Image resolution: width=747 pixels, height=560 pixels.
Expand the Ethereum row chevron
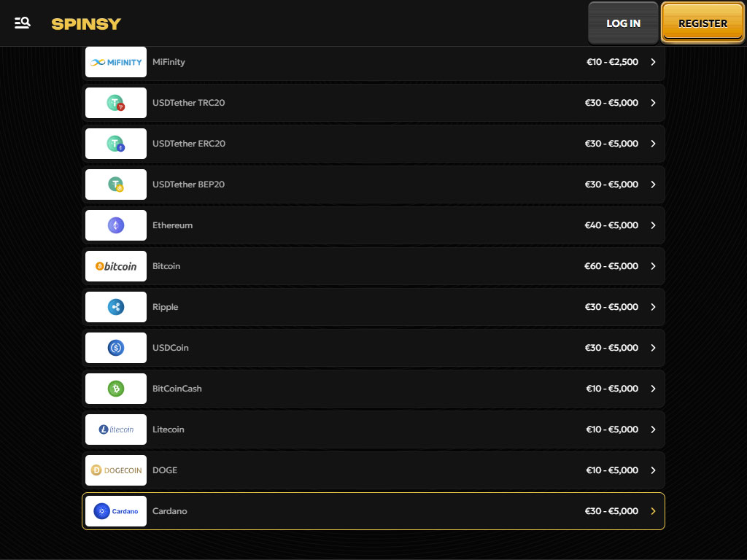tap(653, 225)
